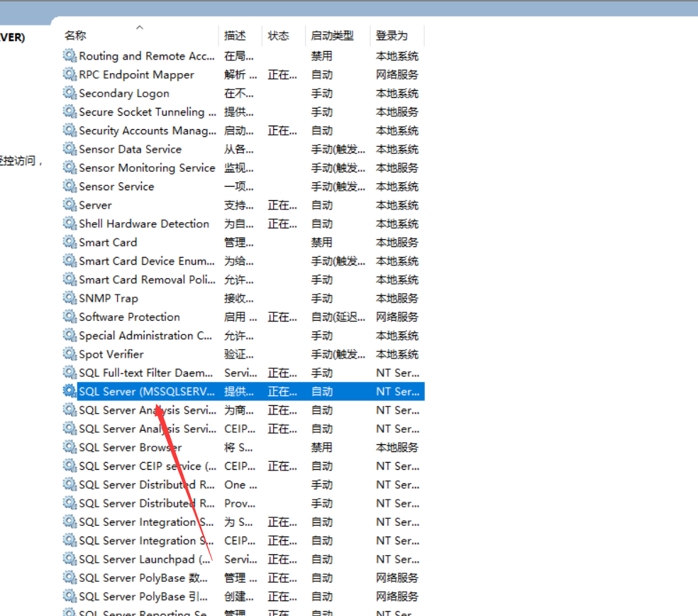Click the highlighted SQL Server (MSSQLSERVER) gear icon

(x=70, y=391)
